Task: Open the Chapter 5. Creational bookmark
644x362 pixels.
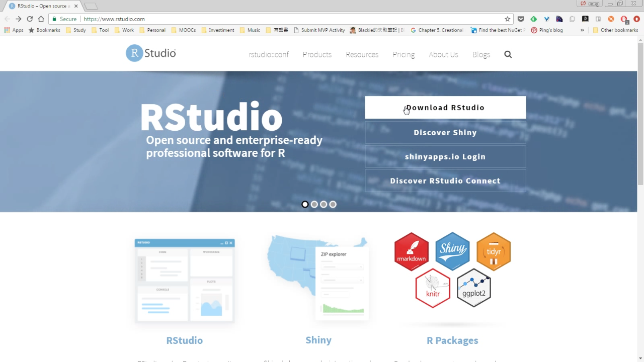Action: pos(437,30)
